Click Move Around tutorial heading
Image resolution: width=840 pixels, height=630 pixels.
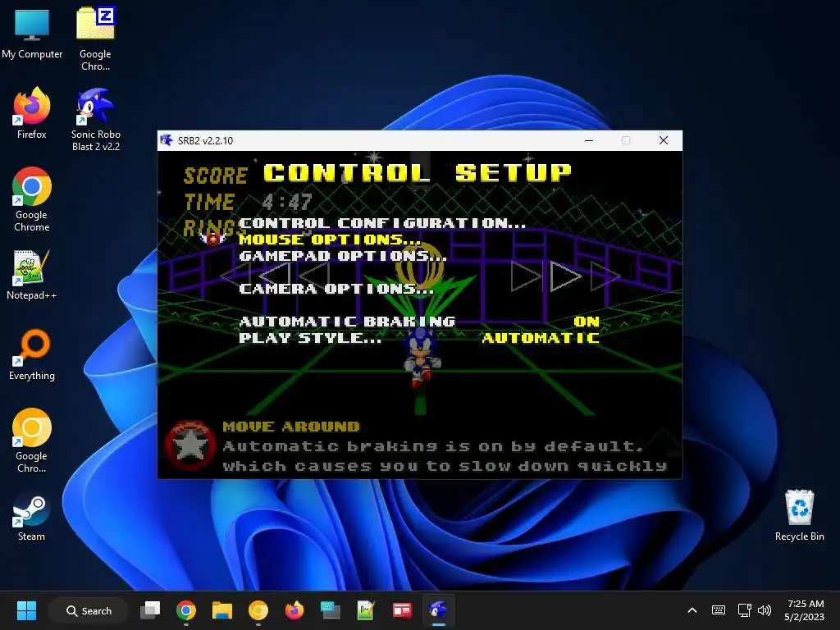pyautogui.click(x=291, y=427)
